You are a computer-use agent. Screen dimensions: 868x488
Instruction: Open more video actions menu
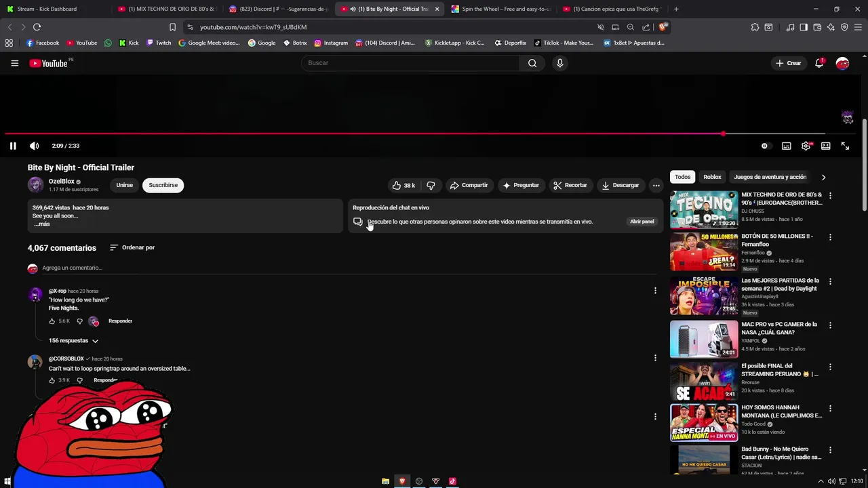click(656, 185)
